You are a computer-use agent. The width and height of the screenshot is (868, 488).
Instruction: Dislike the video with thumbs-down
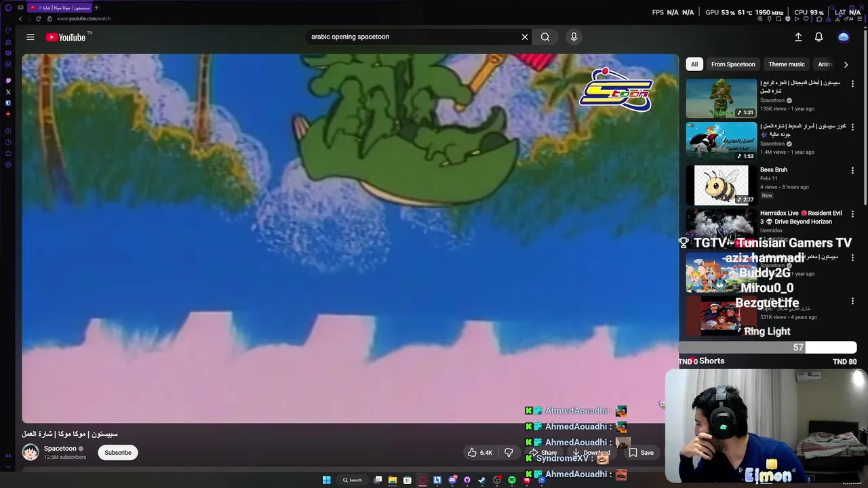tap(509, 453)
